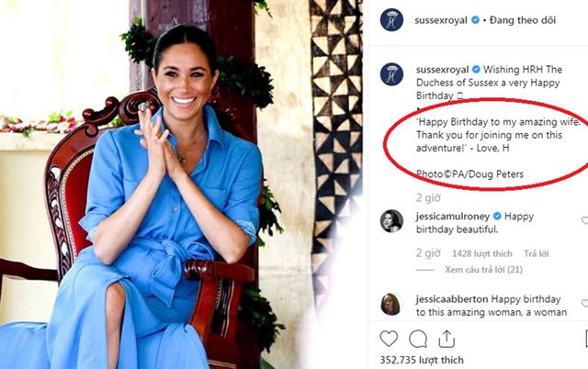
Task: Click "Trả lời" under jessicamulroney's comment
Action: coord(538,252)
